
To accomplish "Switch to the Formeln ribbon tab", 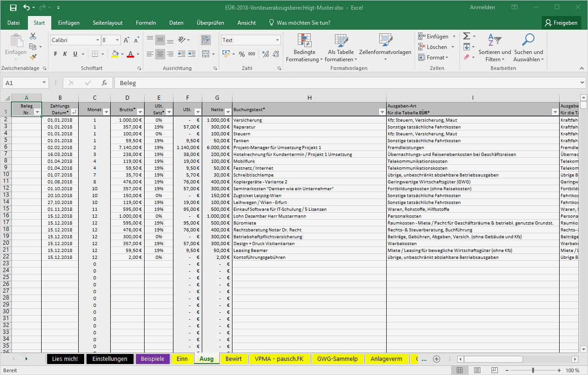I will [x=146, y=22].
